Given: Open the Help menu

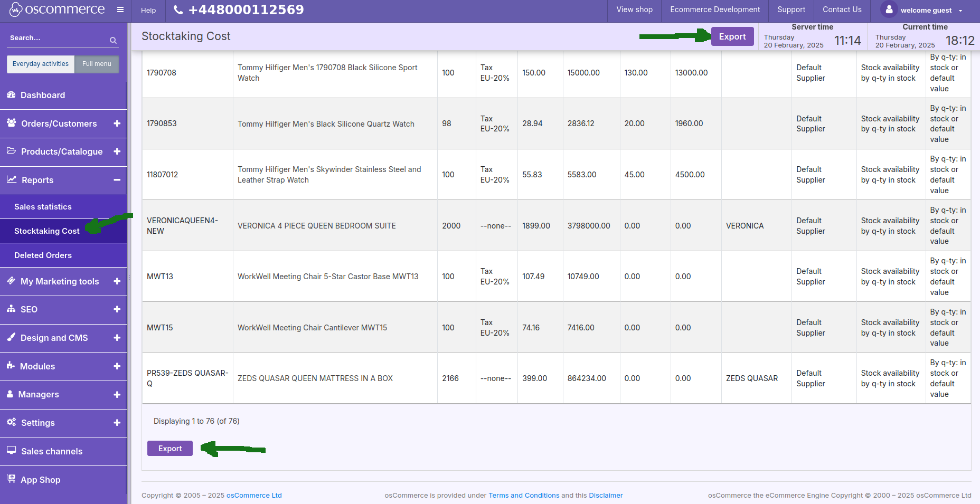Looking at the screenshot, I should point(148,10).
